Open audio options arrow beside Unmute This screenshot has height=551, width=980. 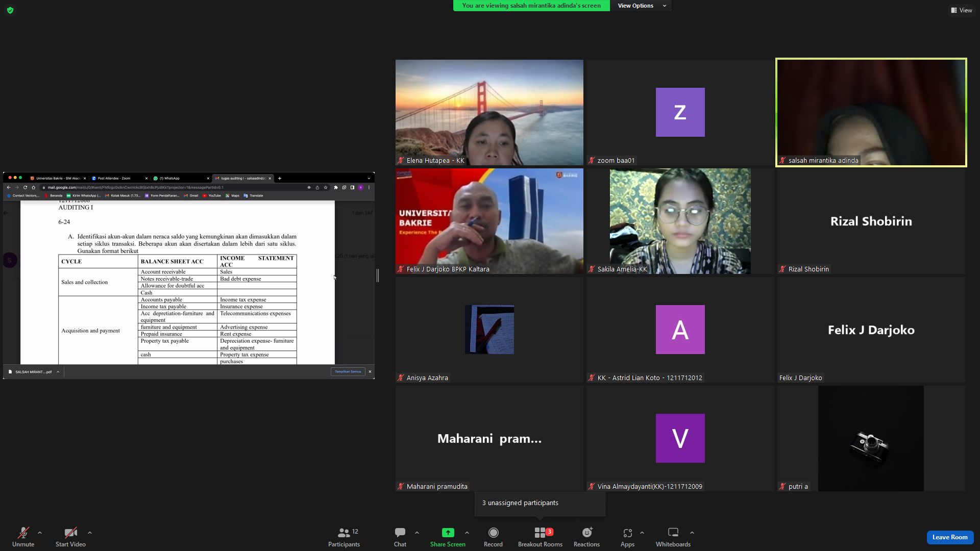[40, 533]
